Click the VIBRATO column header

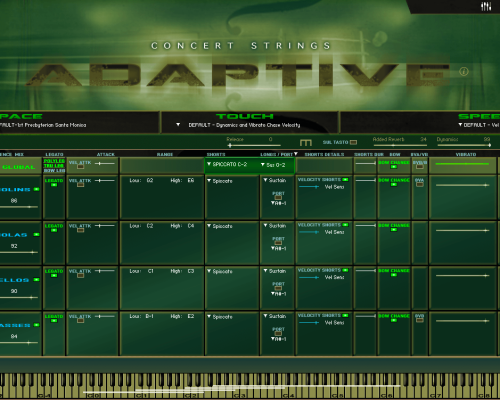(466, 154)
